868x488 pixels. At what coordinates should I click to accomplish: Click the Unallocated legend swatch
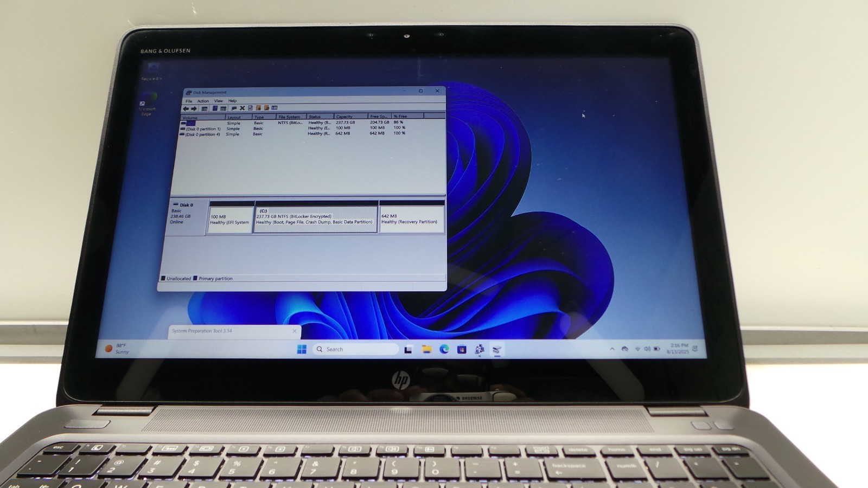(x=163, y=279)
